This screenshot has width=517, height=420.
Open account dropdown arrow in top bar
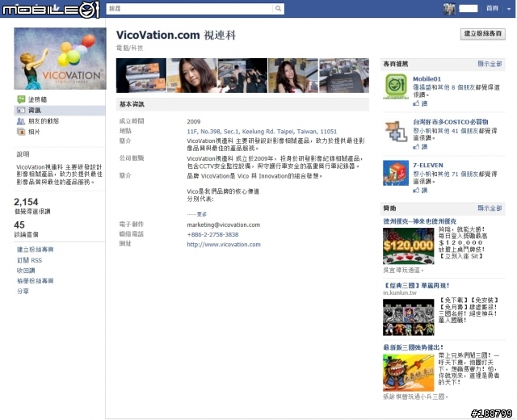(509, 9)
